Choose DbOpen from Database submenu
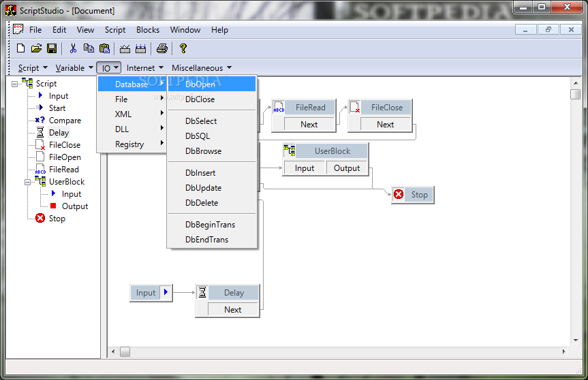Screen dimensions: 588x380 [x=212, y=84]
